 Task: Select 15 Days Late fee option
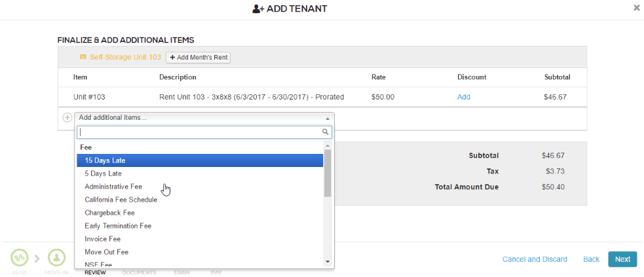click(200, 160)
